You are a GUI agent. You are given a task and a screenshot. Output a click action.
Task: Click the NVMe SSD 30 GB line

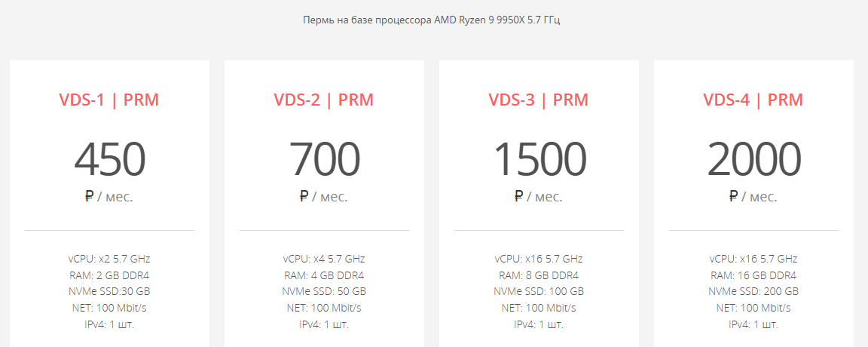[x=109, y=291]
